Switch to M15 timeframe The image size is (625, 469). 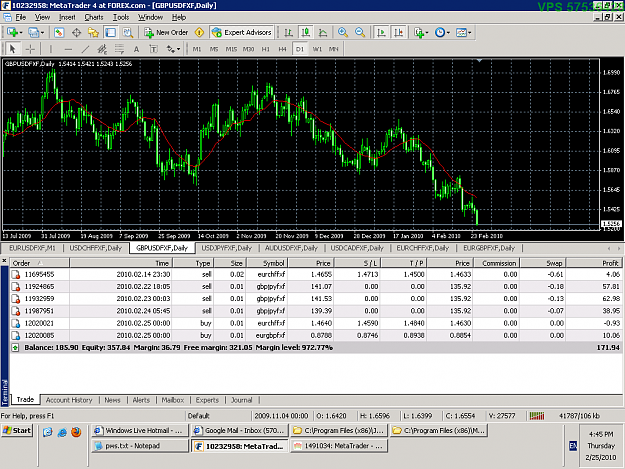[x=231, y=49]
